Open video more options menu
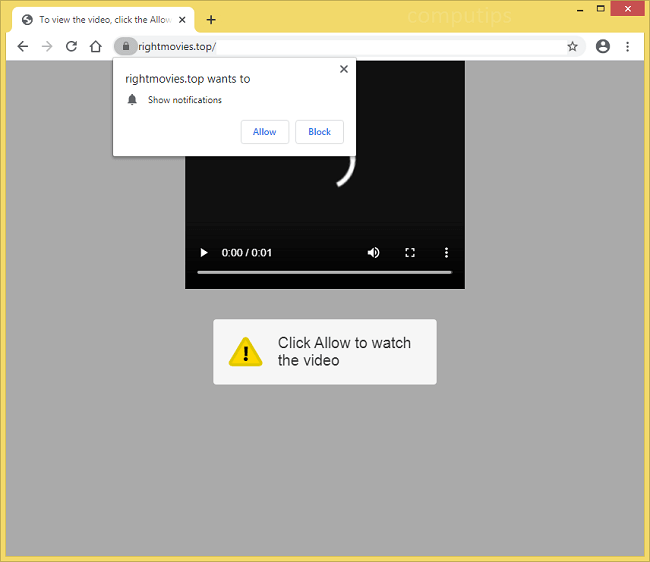The height and width of the screenshot is (562, 650). pyautogui.click(x=446, y=253)
